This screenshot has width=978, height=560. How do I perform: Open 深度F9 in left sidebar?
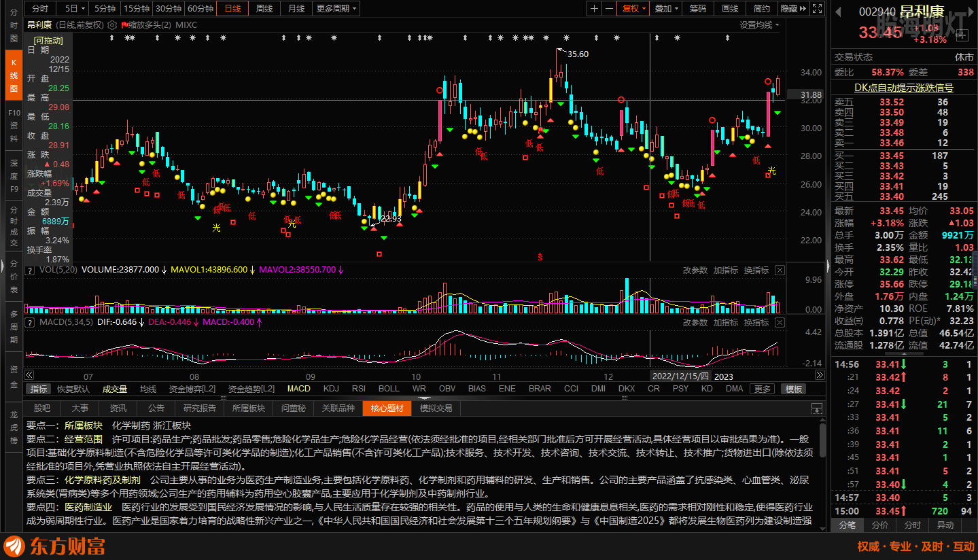coord(14,176)
